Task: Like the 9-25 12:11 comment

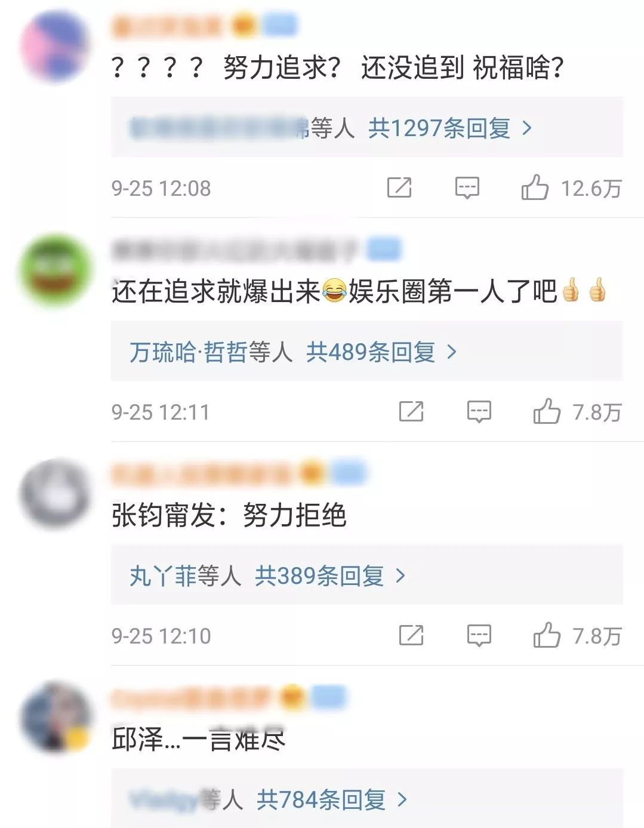Action: tap(547, 411)
